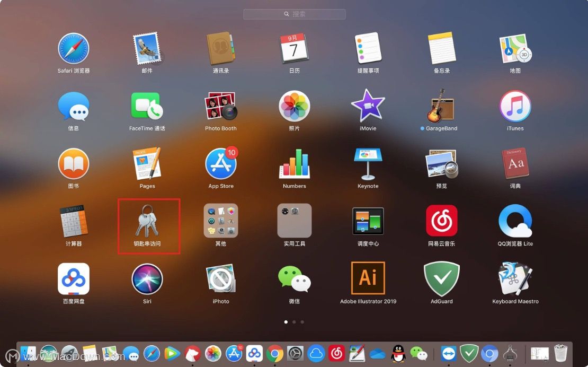Open Baidu Netdisk from the Dock
This screenshot has height=367, width=588.
tap(254, 354)
